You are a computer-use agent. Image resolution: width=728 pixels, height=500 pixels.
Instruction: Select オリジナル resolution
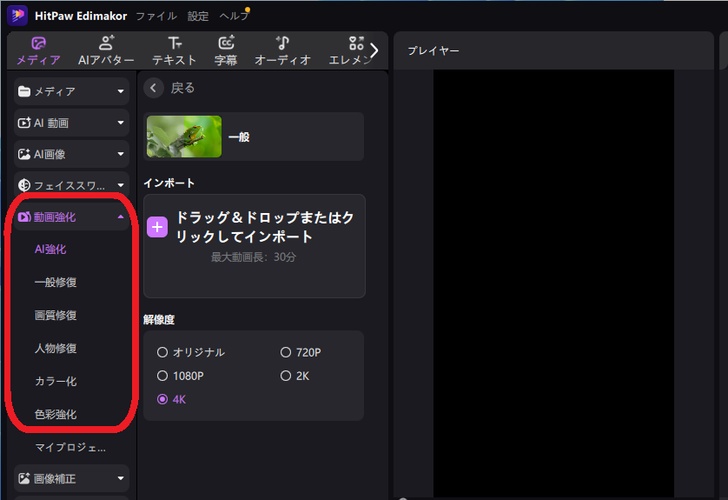pos(162,352)
